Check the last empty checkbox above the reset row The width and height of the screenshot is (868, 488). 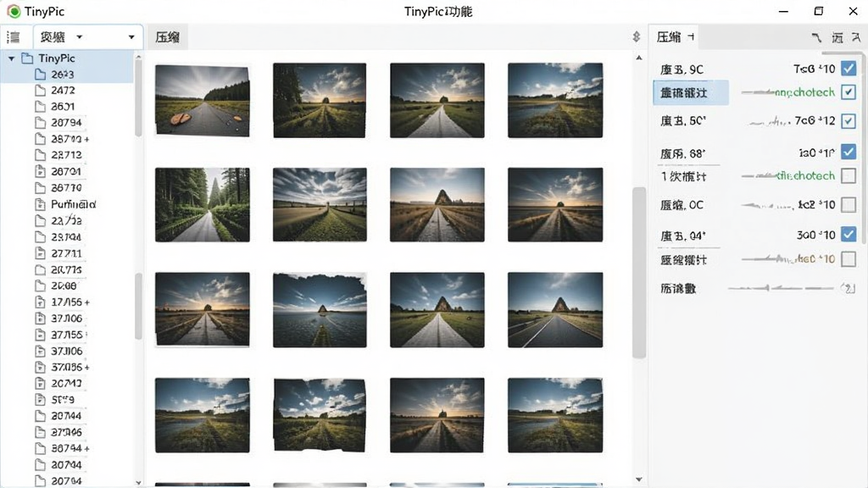(x=848, y=259)
